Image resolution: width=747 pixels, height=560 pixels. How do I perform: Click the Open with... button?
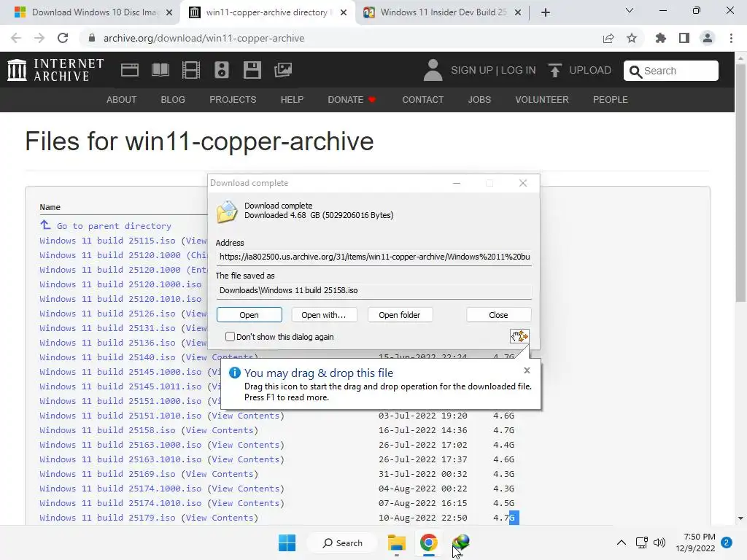[x=323, y=315]
